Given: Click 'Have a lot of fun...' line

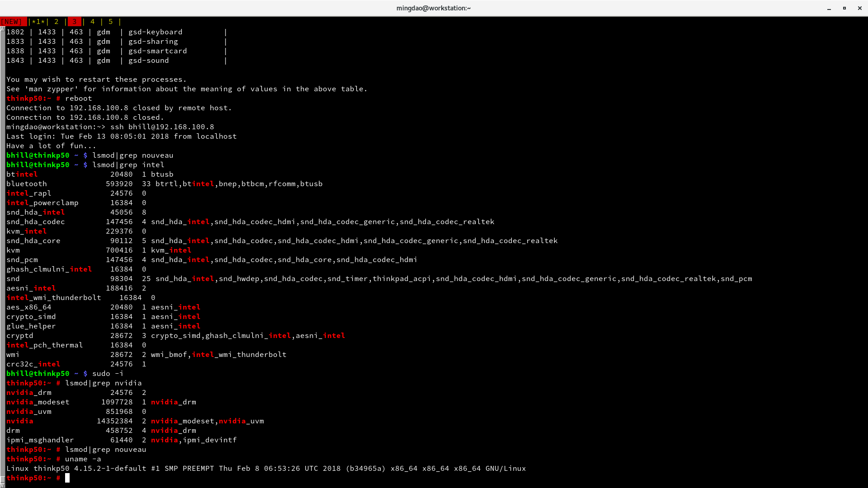Looking at the screenshot, I should [x=52, y=146].
